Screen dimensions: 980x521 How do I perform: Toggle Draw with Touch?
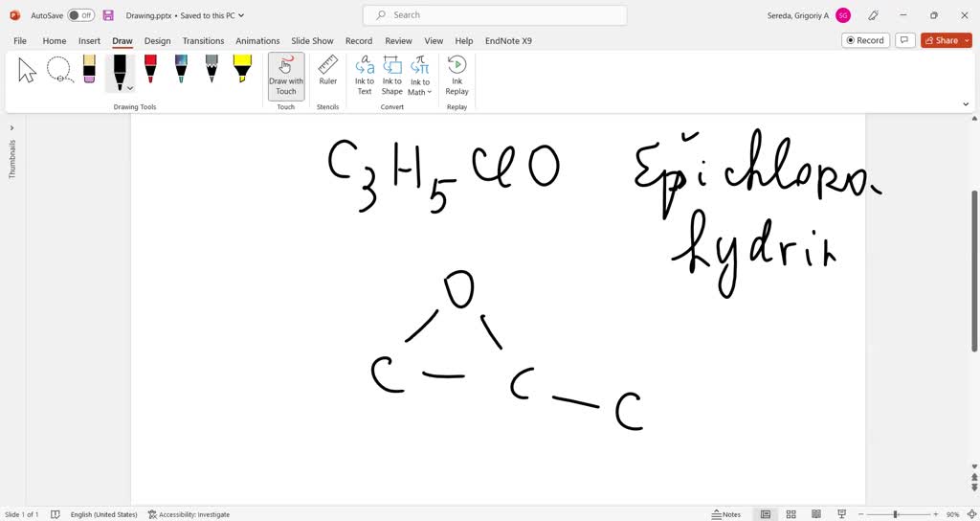286,76
